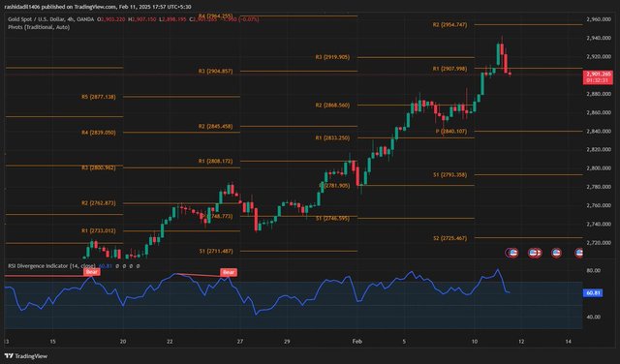Viewport: 620px width, 364px height.
Task: Click the blue 60.81 value in the RSI legend
Action: tap(105, 266)
